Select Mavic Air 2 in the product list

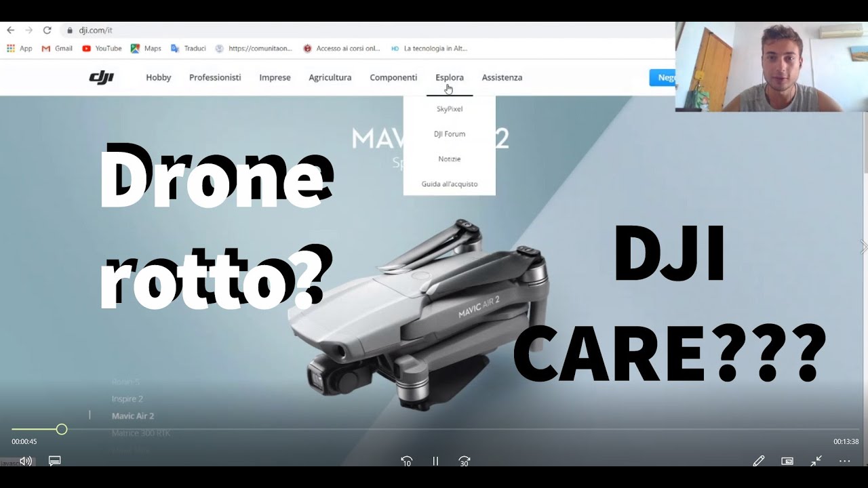[x=133, y=416]
